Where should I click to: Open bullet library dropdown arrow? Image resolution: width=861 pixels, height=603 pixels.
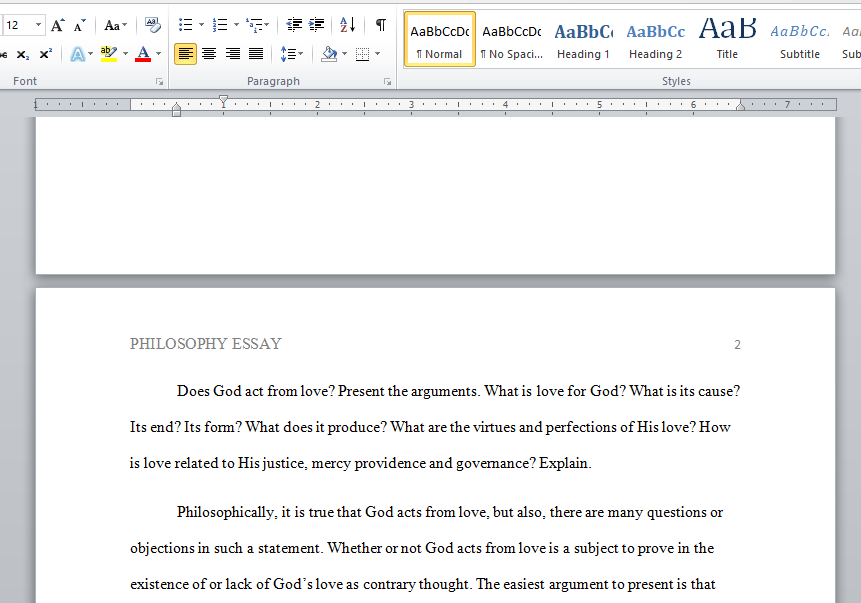201,25
